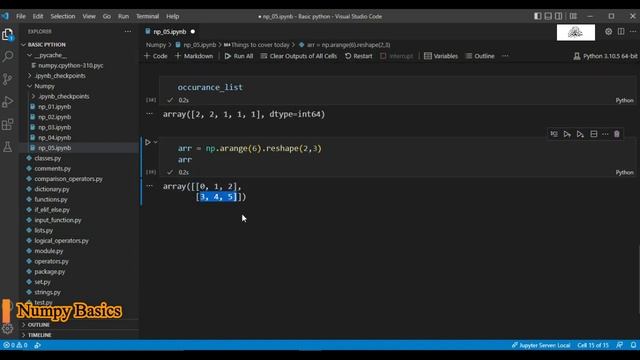This screenshot has width=640, height=360.
Task: Open numpy.cpython-310.pyc file
Action: pos(71,65)
